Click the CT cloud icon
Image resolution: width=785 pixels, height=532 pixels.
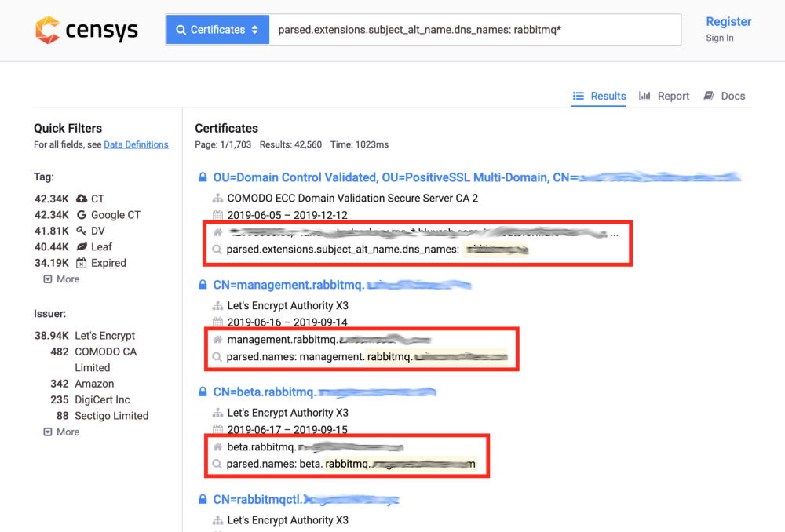pos(82,199)
